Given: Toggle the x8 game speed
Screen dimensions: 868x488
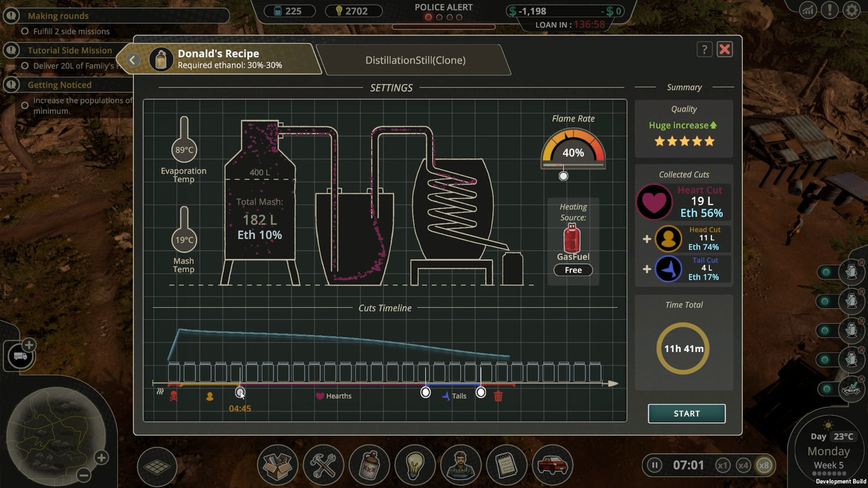Looking at the screenshot, I should [x=764, y=466].
